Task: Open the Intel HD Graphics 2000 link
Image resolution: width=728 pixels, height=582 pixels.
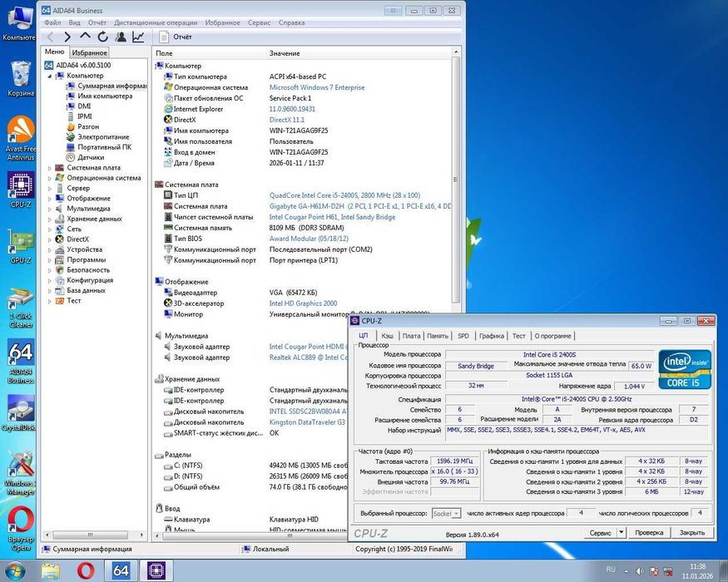Action: pos(303,303)
